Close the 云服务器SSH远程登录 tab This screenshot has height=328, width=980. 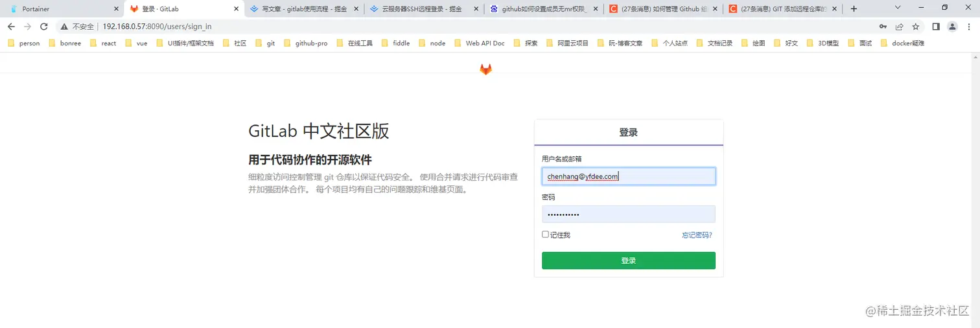point(476,9)
